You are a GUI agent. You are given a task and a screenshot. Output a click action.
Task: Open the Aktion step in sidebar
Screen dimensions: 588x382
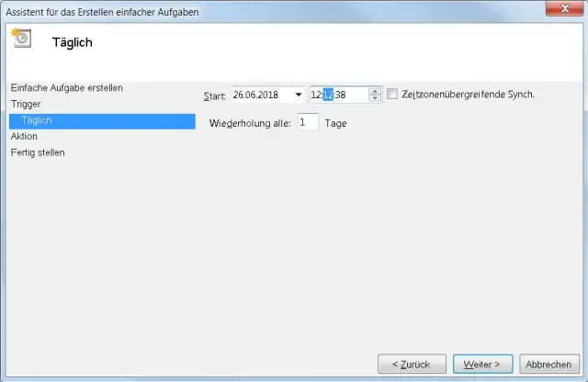click(24, 136)
